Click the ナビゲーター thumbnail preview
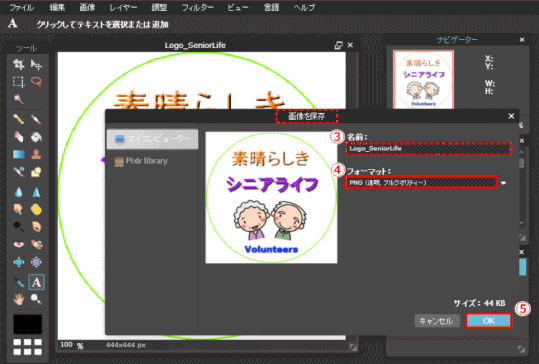Image resolution: width=539 pixels, height=364 pixels. point(424,80)
